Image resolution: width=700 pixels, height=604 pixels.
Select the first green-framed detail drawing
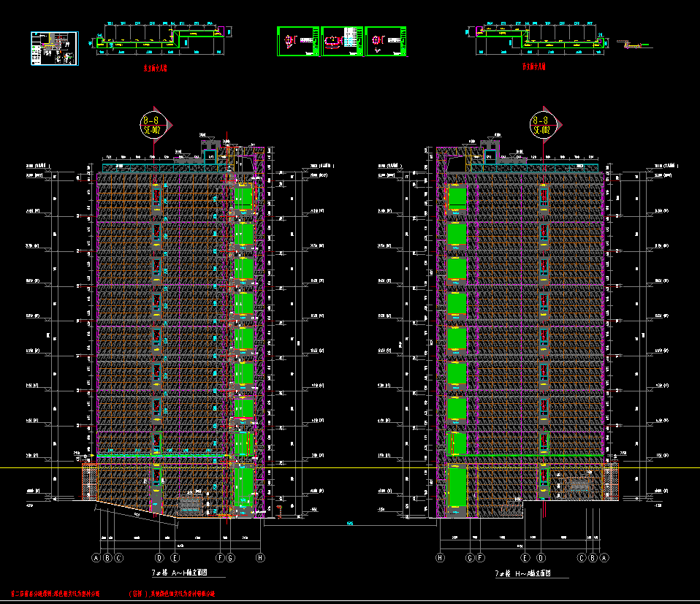coord(298,41)
